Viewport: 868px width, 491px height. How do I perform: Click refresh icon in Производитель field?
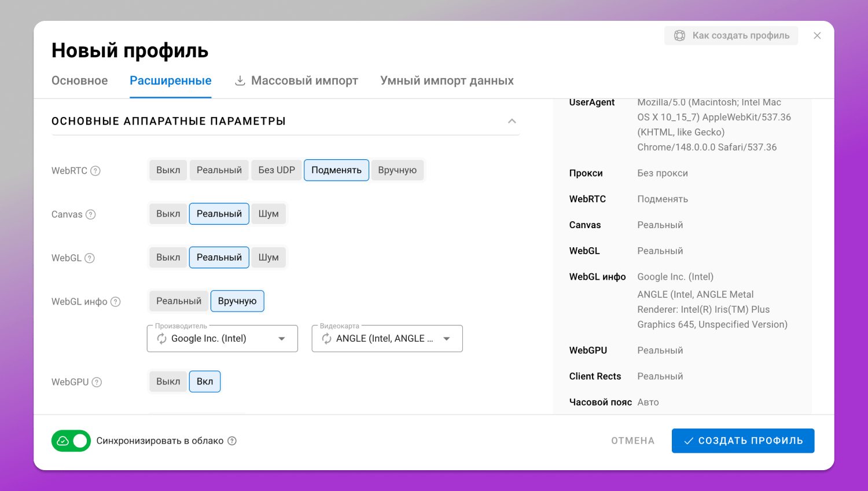point(162,339)
